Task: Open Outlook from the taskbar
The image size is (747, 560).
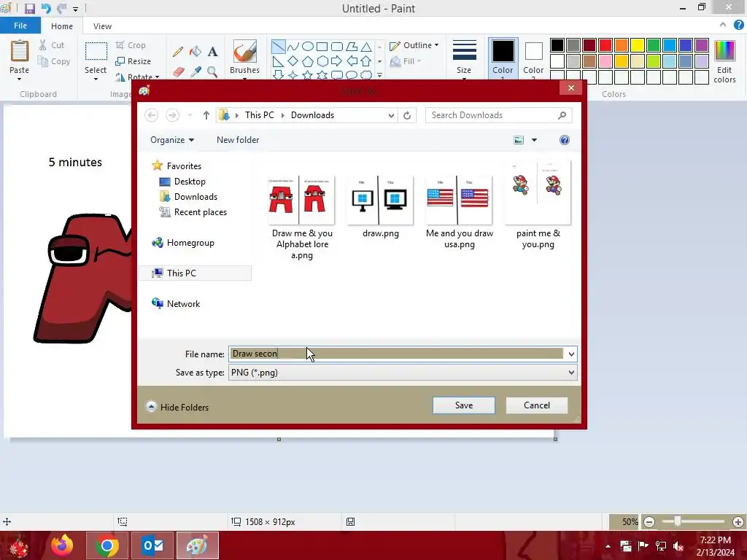Action: tap(152, 545)
